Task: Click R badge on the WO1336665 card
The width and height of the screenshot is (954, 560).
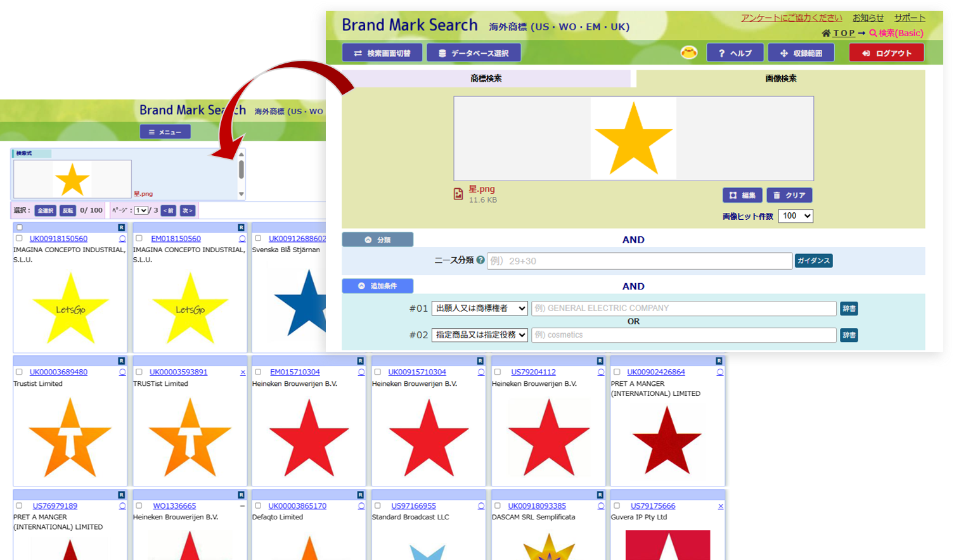Action: pos(241,495)
